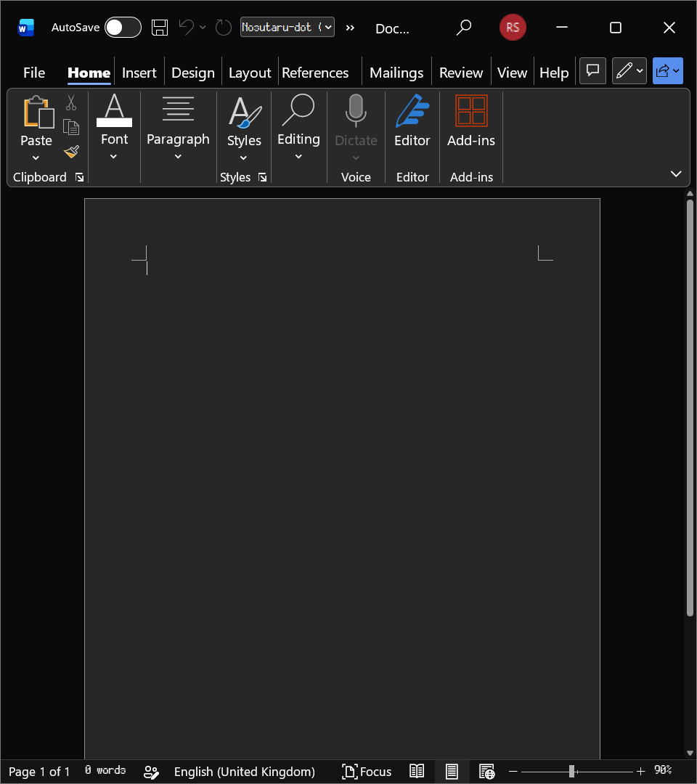Switch to the Insert tab
The image size is (697, 784).
tap(139, 73)
